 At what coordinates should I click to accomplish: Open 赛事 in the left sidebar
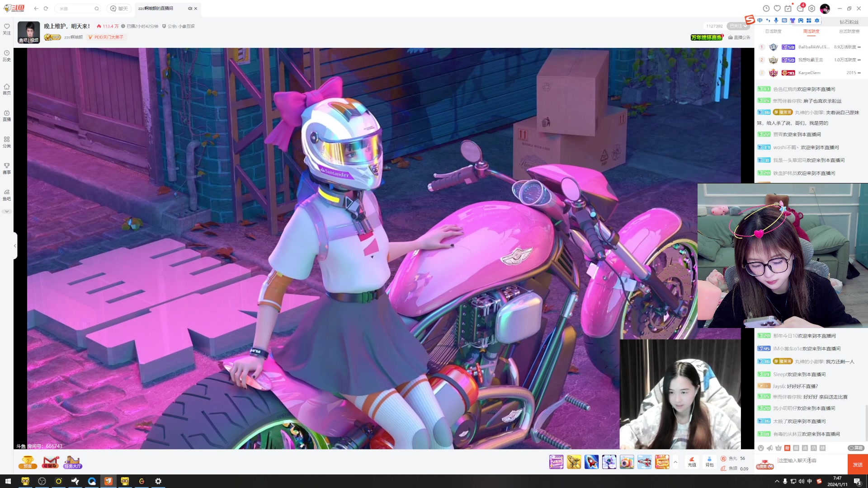point(7,169)
